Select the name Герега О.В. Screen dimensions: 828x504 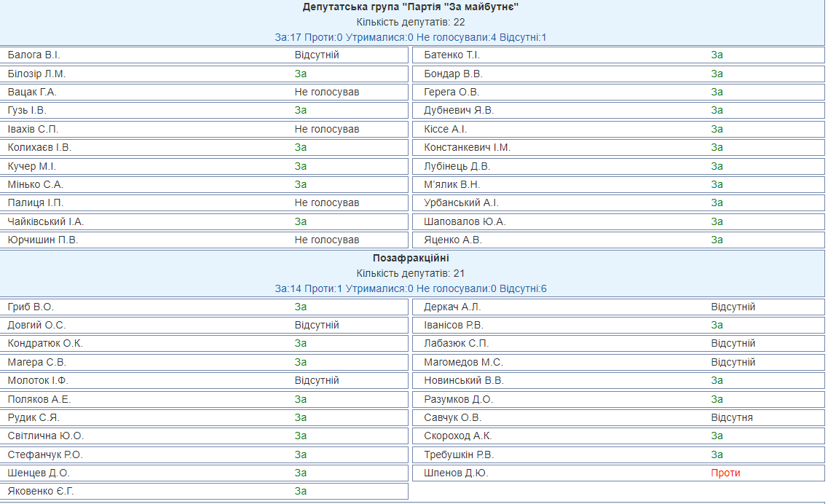click(x=452, y=92)
